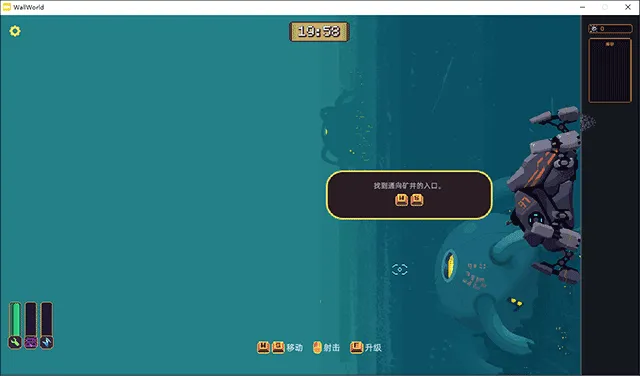
Task: Click the aiming crosshair reticle
Action: click(400, 269)
